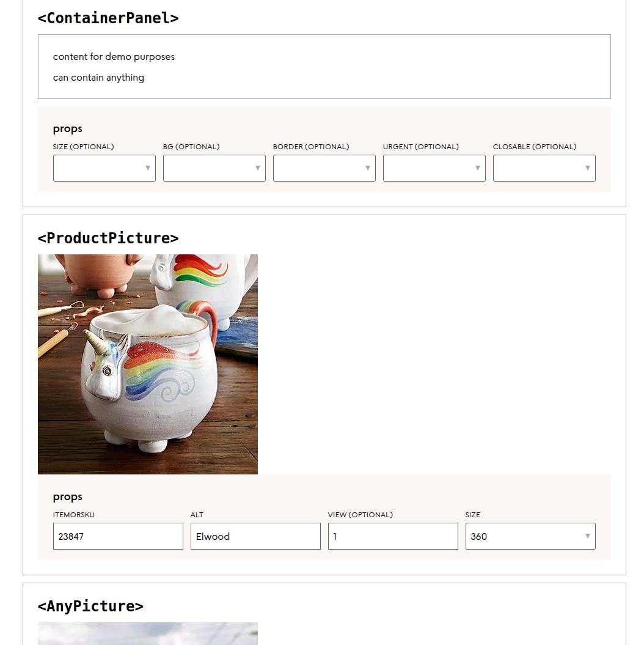
Task: Click the VIEW (OPTIONAL) input field
Action: point(393,536)
